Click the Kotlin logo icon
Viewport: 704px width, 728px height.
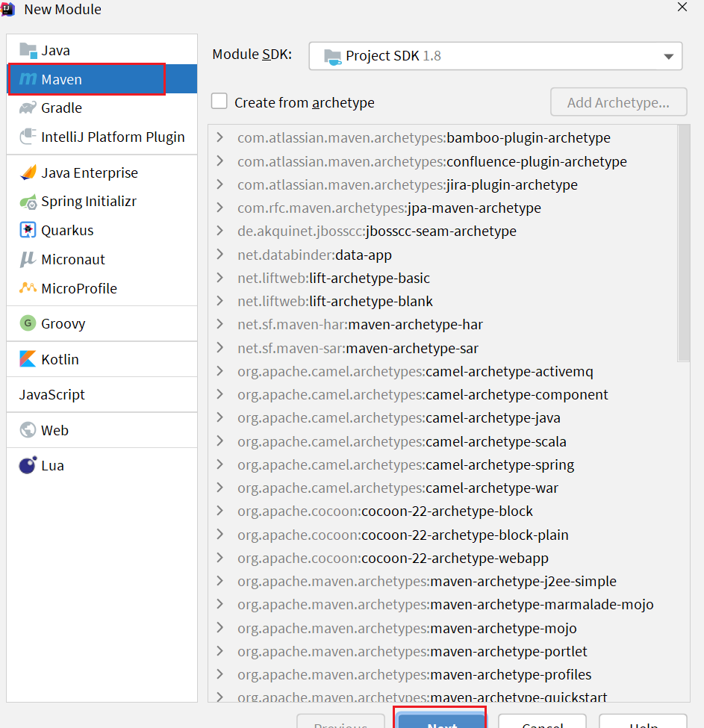[28, 359]
